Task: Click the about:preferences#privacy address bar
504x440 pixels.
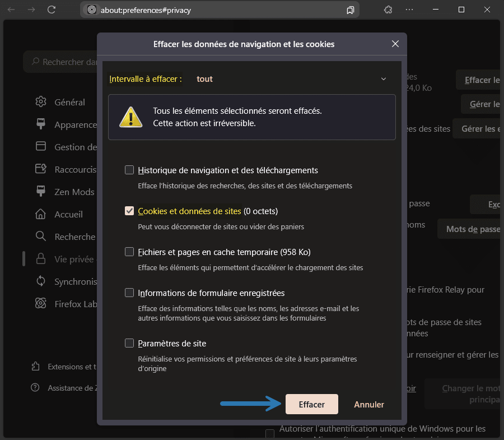Action: pyautogui.click(x=220, y=10)
